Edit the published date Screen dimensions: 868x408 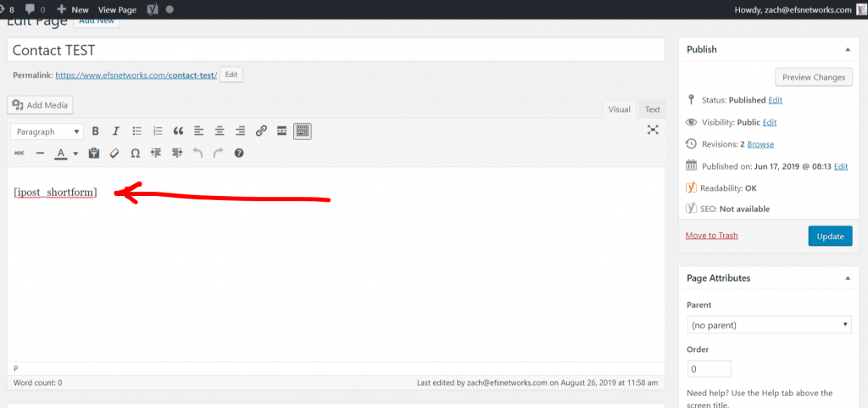click(841, 166)
